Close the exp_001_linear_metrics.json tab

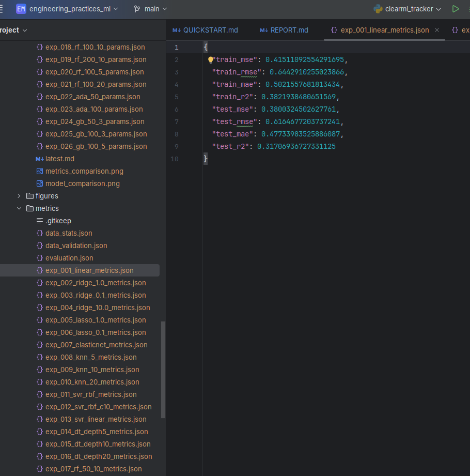437,30
